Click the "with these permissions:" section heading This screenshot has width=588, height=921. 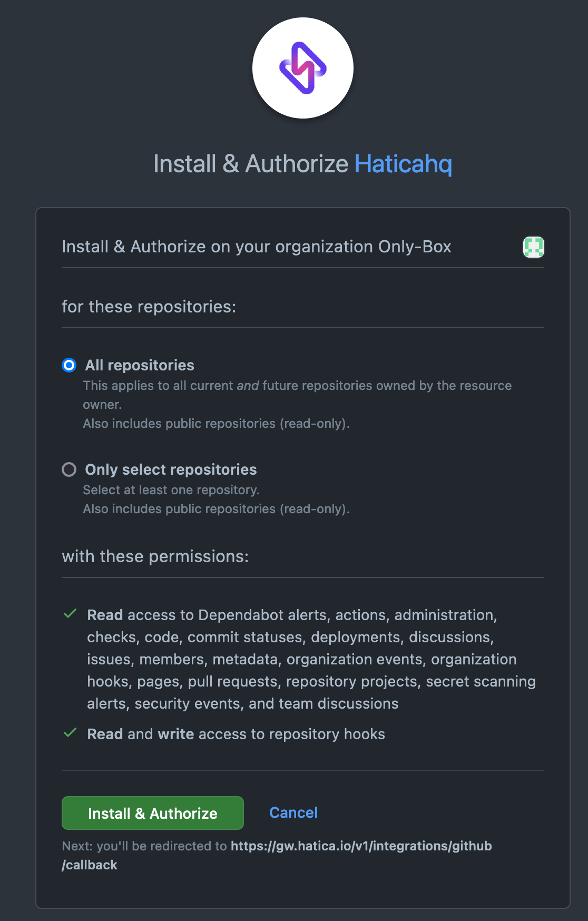pos(155,556)
